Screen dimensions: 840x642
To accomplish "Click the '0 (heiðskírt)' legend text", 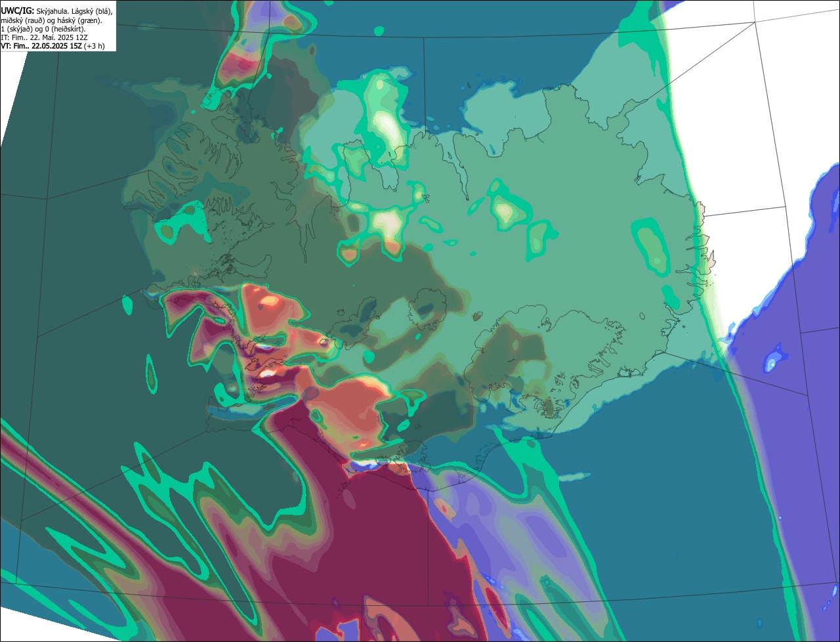I will (65, 30).
